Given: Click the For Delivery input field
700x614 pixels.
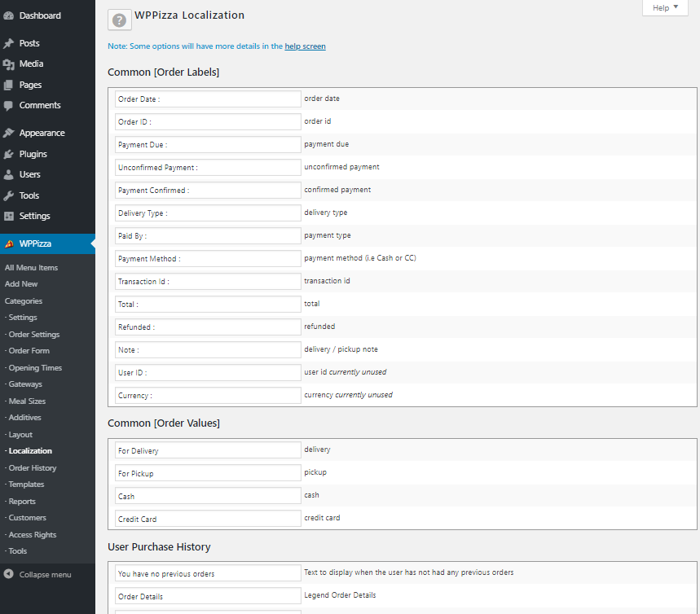Looking at the screenshot, I should (209, 450).
